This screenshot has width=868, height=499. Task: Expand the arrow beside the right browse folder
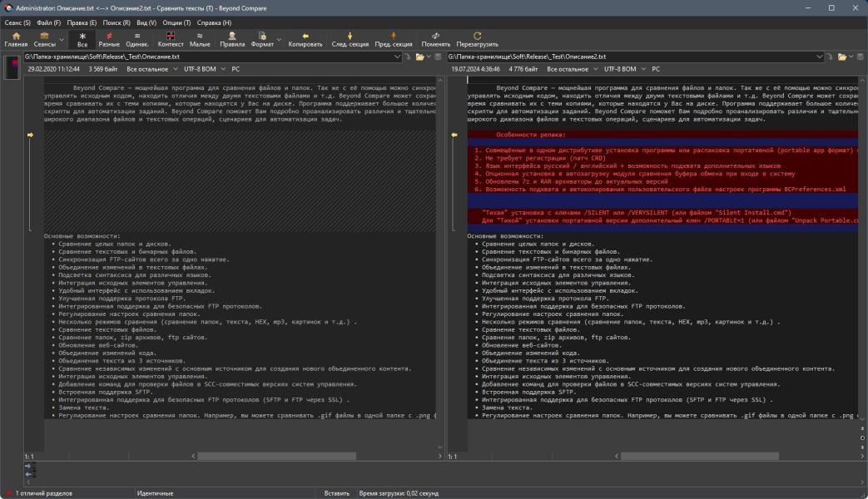tap(851, 57)
